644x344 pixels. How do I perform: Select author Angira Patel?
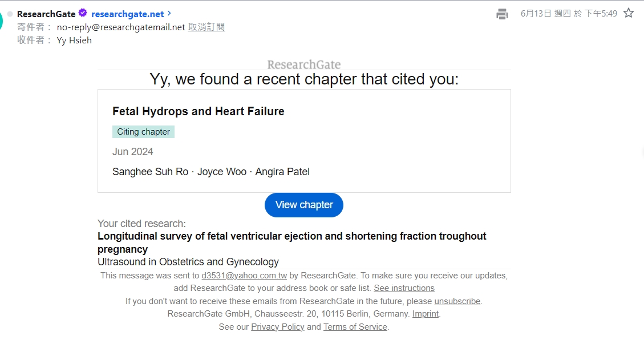[283, 172]
